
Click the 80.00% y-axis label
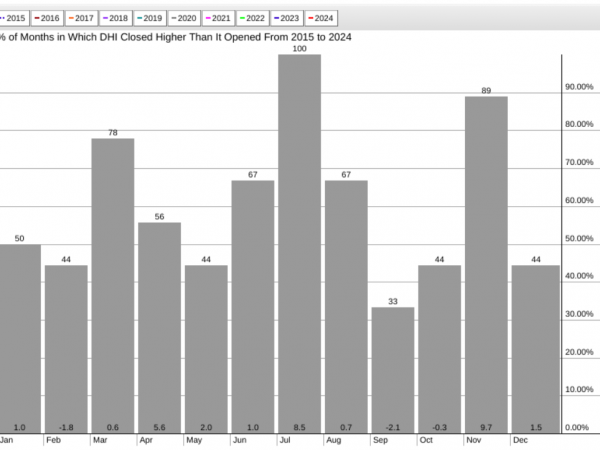click(579, 124)
